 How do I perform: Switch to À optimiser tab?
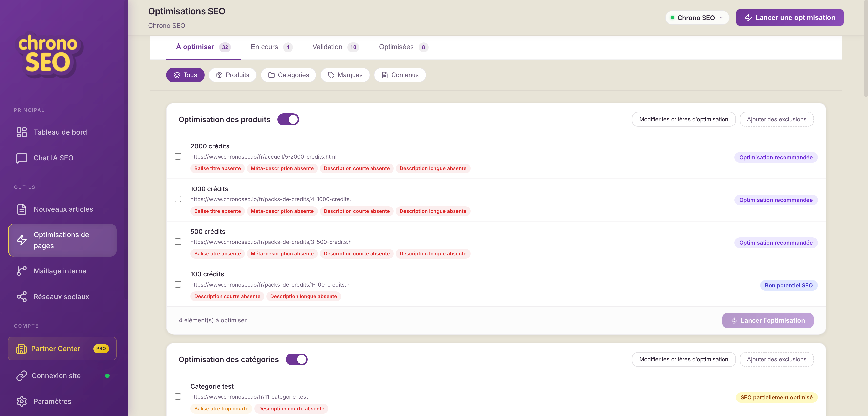(203, 47)
